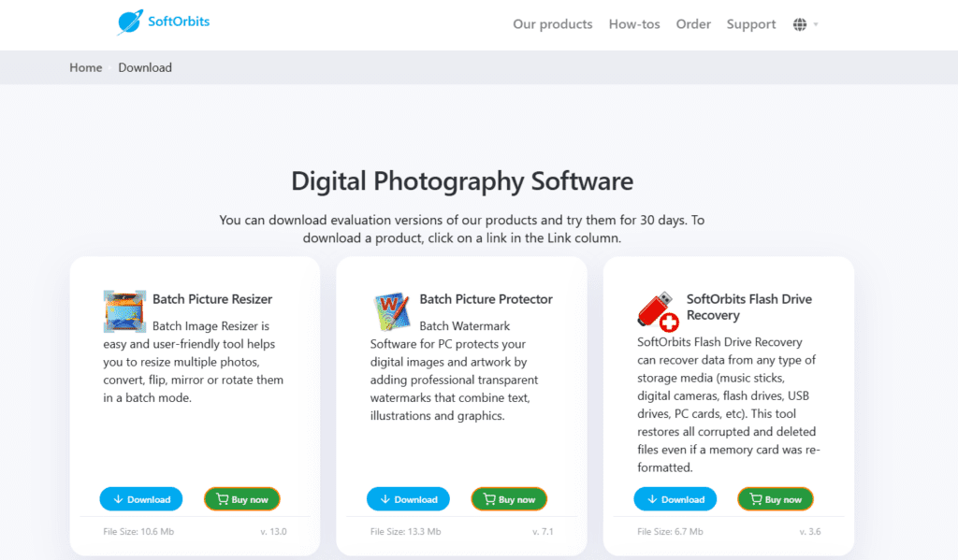Navigate to Home in the breadcrumb
Screen dimensions: 958x560
pyautogui.click(x=86, y=67)
